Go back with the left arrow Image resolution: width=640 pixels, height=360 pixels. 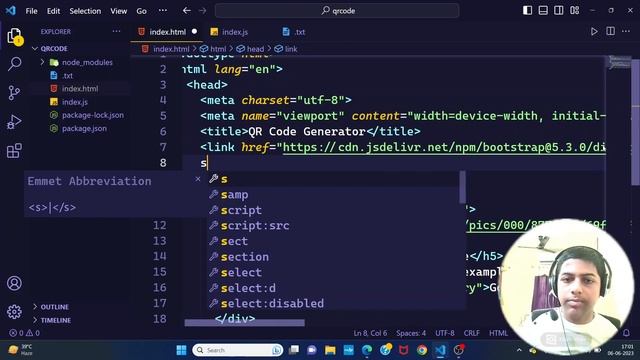click(187, 11)
